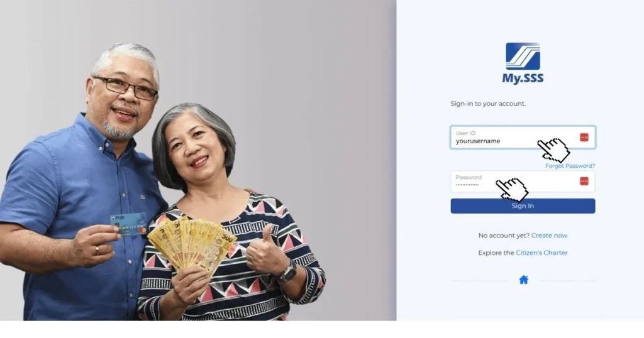Click the man's eyeglasses in the photo
Screen dimensions: 644x338
coord(125,87)
